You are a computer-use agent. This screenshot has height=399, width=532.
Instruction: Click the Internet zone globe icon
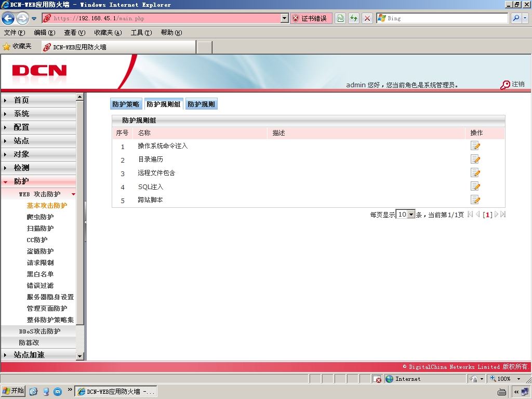390,379
